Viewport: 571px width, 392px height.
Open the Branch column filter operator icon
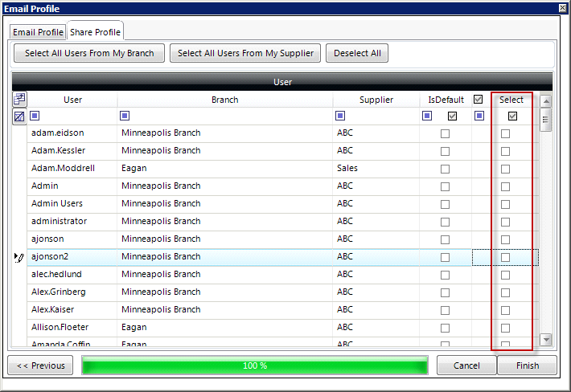coord(125,116)
